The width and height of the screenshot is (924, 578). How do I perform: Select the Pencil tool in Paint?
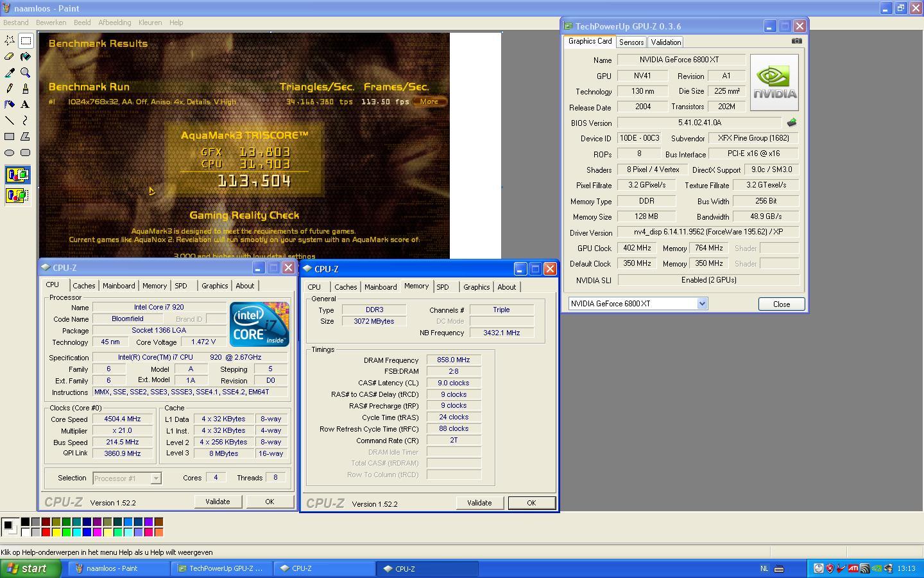pyautogui.click(x=10, y=89)
